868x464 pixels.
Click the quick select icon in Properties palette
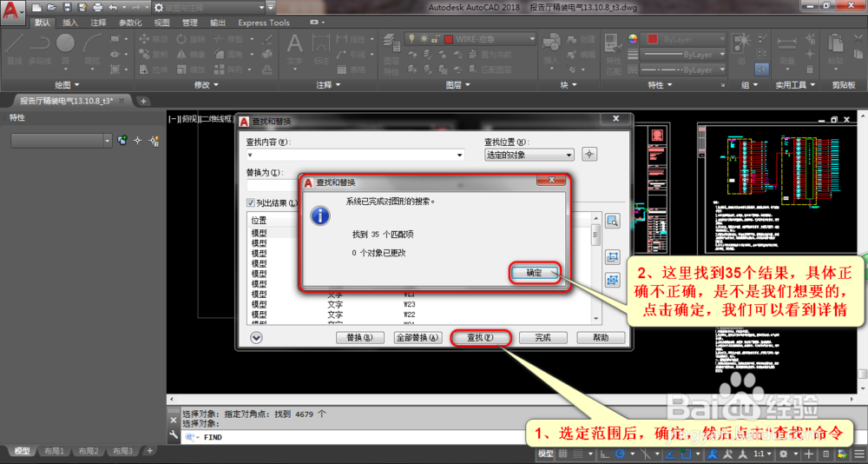click(154, 140)
